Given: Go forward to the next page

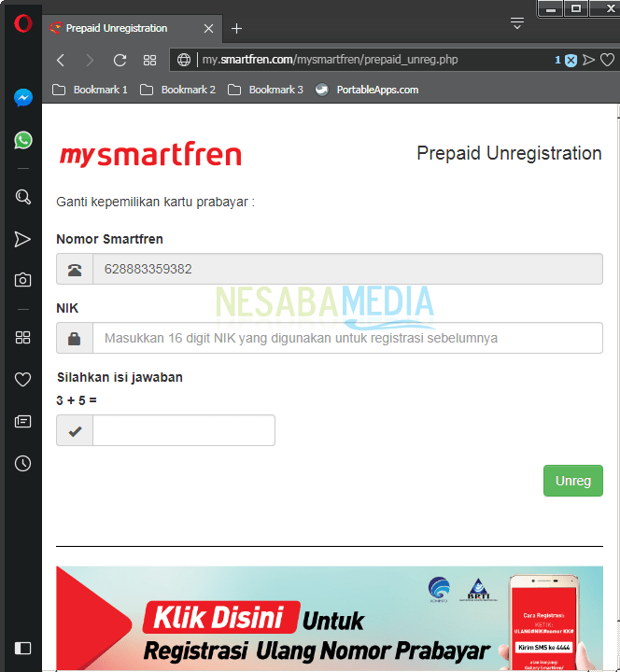Looking at the screenshot, I should 90,60.
